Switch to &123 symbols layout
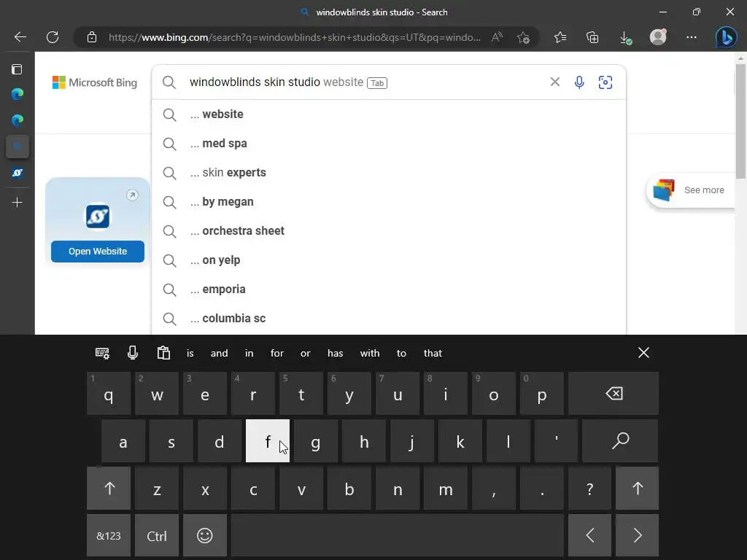The width and height of the screenshot is (747, 560). coord(109,536)
